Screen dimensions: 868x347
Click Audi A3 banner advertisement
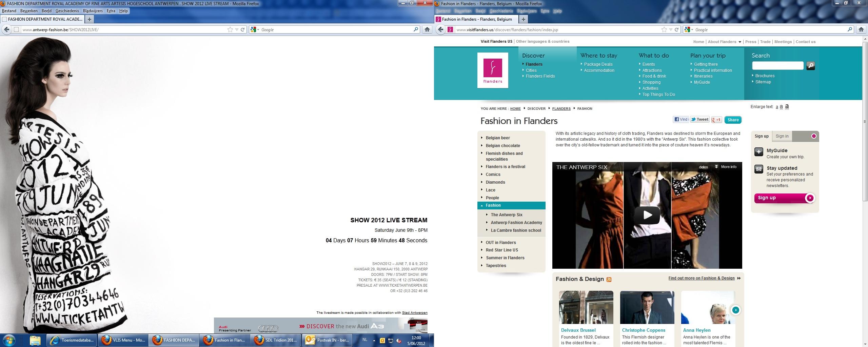(x=320, y=325)
